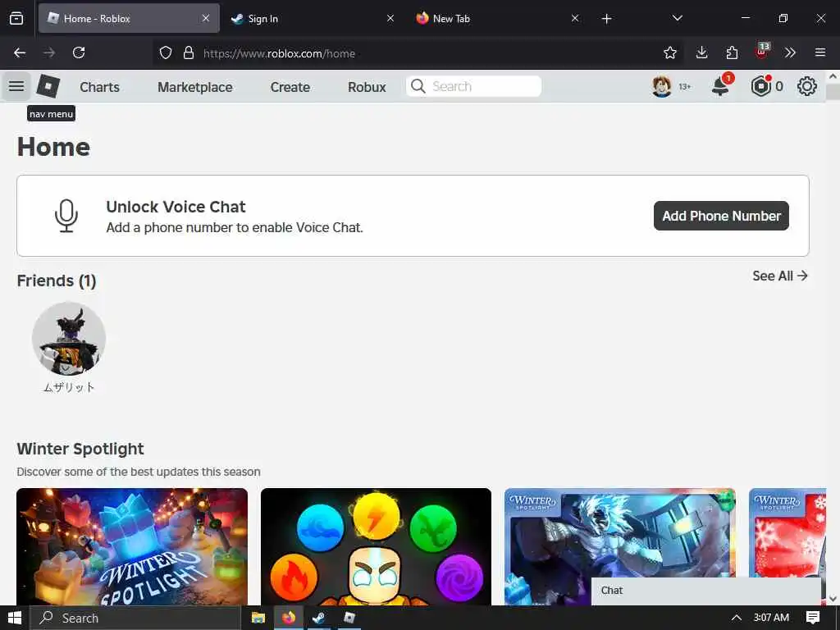Click See All friends link
Viewport: 840px width, 630px height.
tap(780, 276)
